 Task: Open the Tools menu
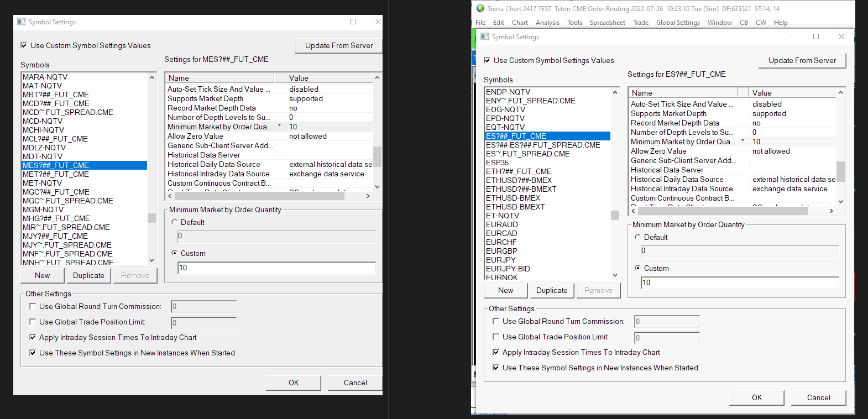click(574, 23)
